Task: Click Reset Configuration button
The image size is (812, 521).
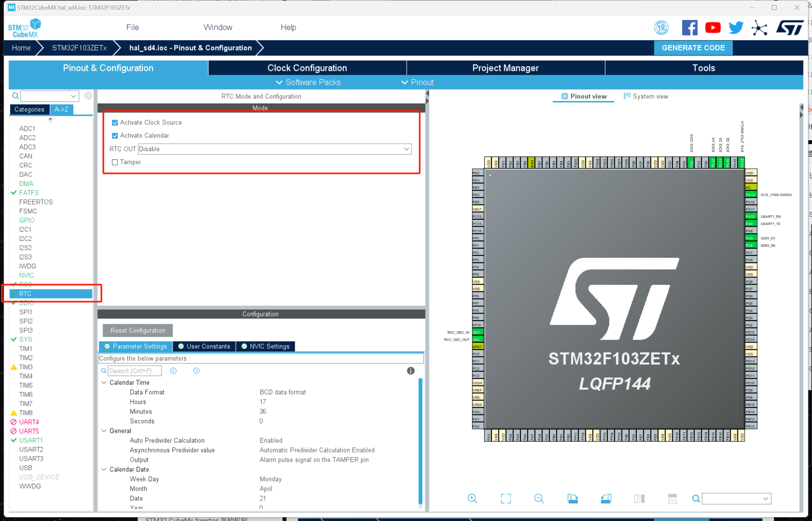Action: 137,330
